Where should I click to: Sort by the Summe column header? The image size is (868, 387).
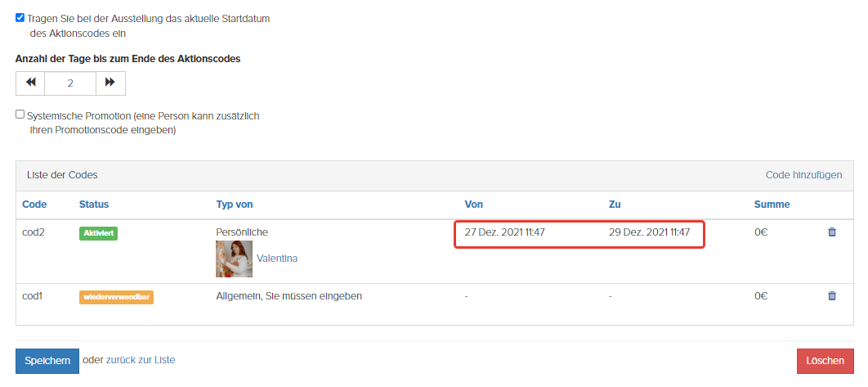tap(772, 205)
